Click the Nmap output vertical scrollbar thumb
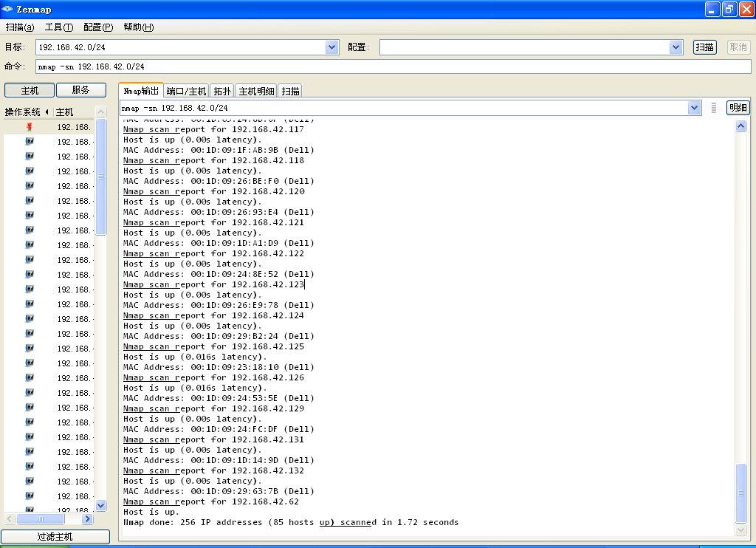This screenshot has height=548, width=756. [x=741, y=493]
